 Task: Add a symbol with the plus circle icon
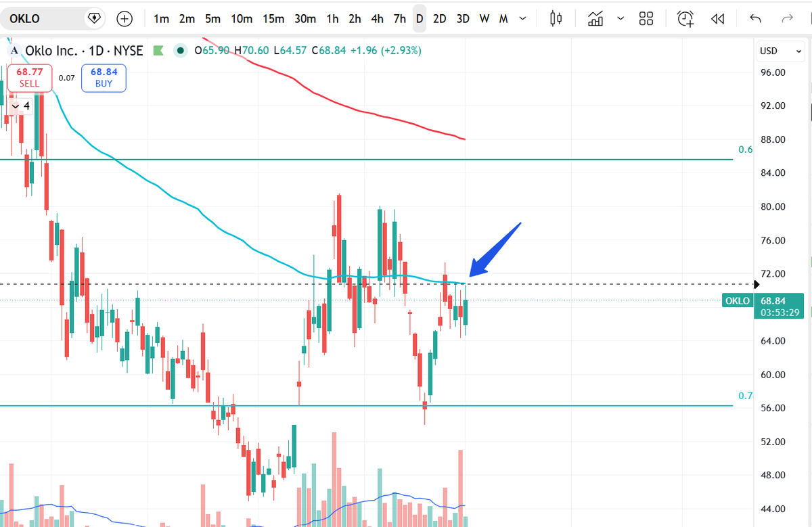click(125, 18)
